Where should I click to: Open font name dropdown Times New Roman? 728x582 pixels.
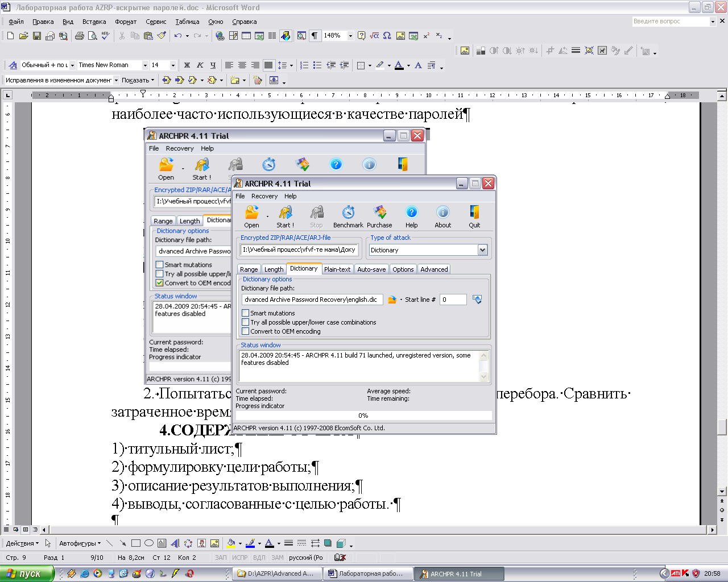coord(145,65)
